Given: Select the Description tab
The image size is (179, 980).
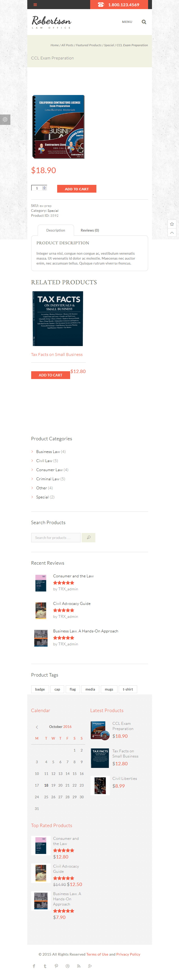Looking at the screenshot, I should 56,230.
